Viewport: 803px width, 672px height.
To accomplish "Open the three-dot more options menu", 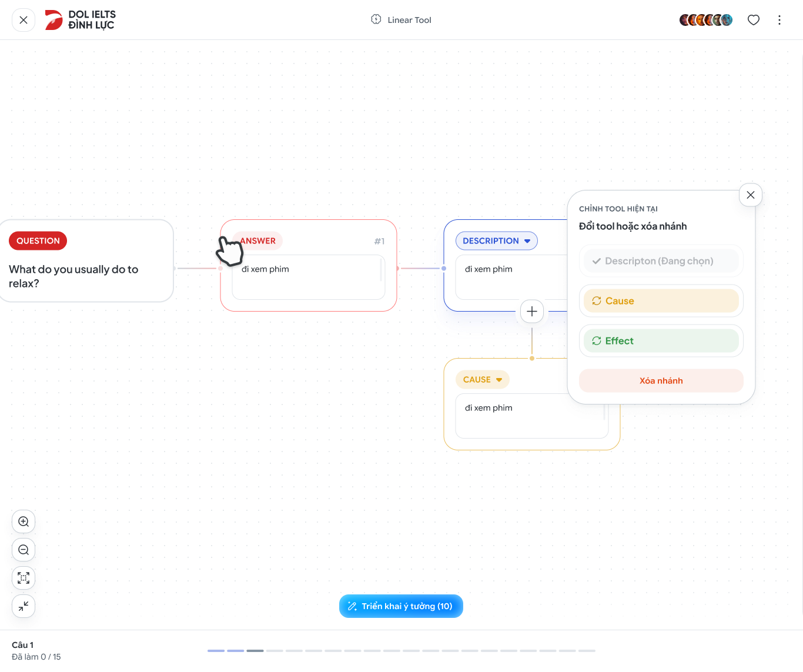I will click(x=779, y=20).
